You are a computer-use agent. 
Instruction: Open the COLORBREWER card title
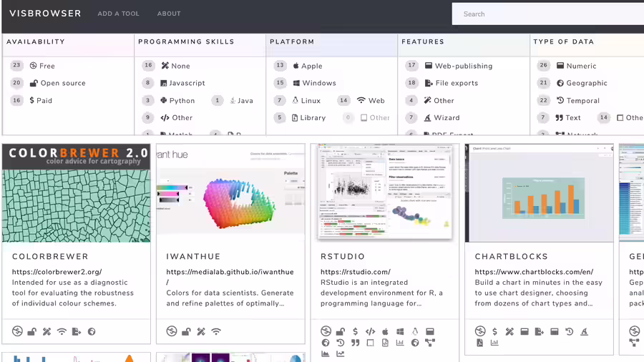pos(50,257)
